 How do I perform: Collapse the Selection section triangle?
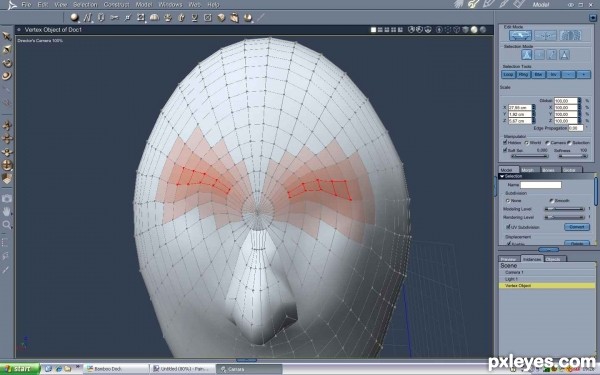pyautogui.click(x=502, y=176)
